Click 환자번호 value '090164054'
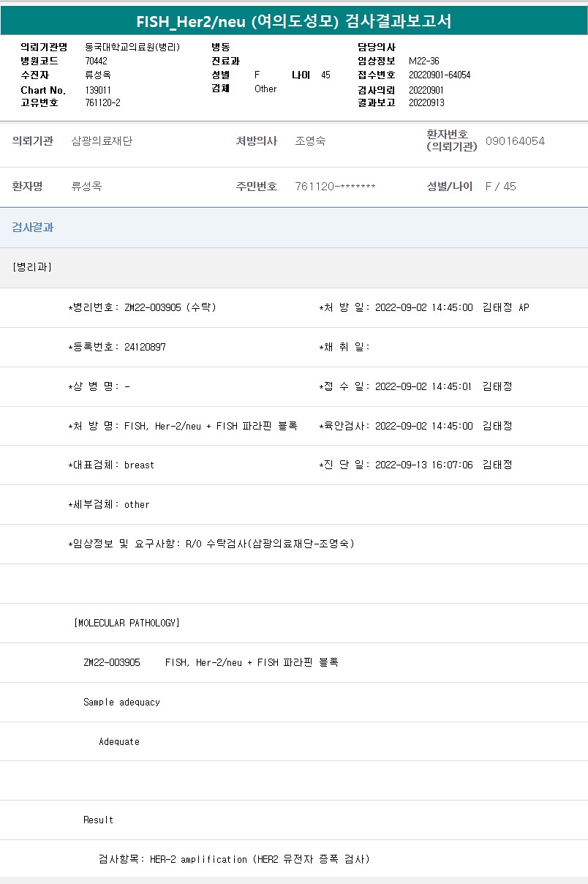588x884 pixels. click(515, 141)
